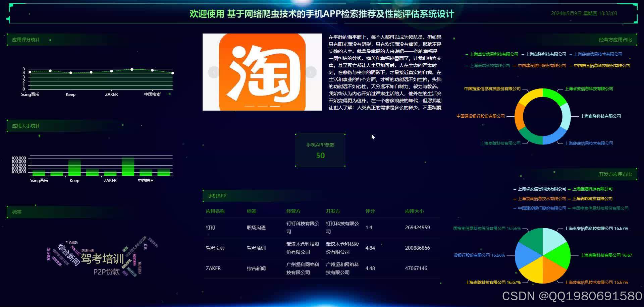Select the P2P贷款 tag in the word cloud
Screen dimensions: 644x307
106,272
